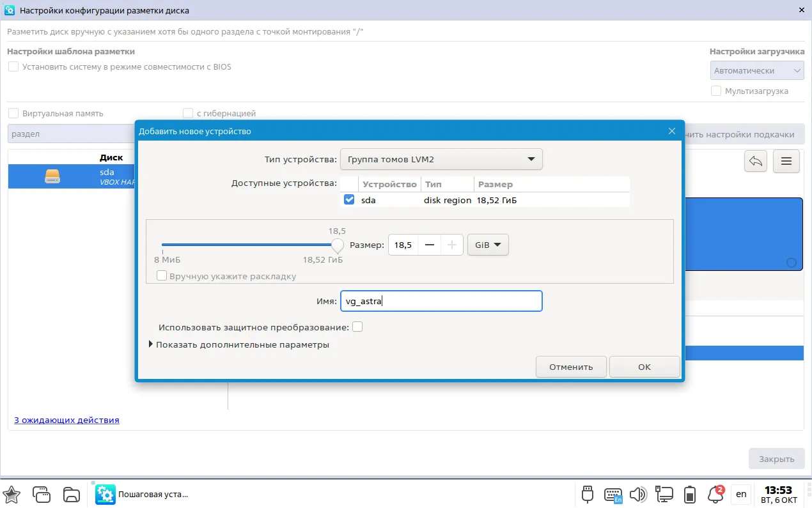
Task: Open the clock showing 13:53
Action: coord(779,494)
